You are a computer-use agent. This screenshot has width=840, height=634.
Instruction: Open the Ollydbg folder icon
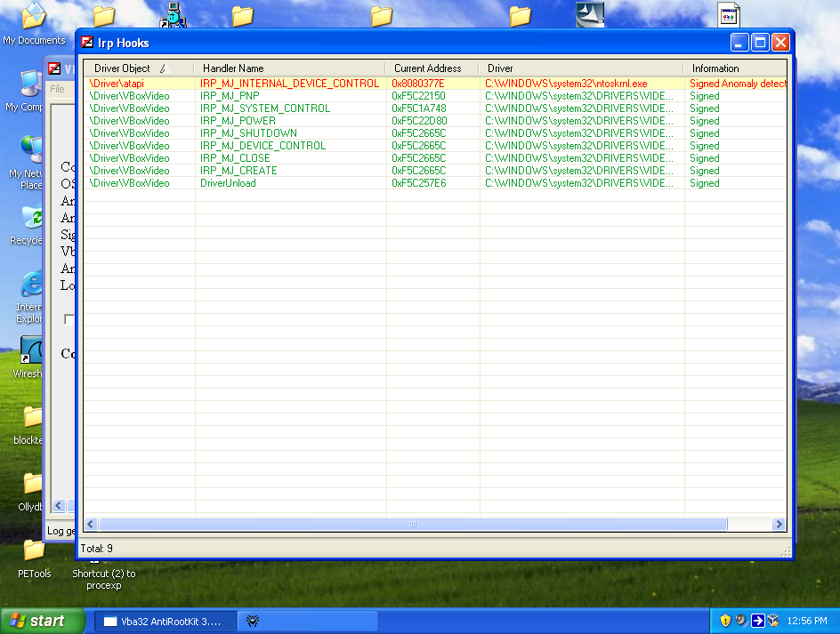tap(31, 492)
